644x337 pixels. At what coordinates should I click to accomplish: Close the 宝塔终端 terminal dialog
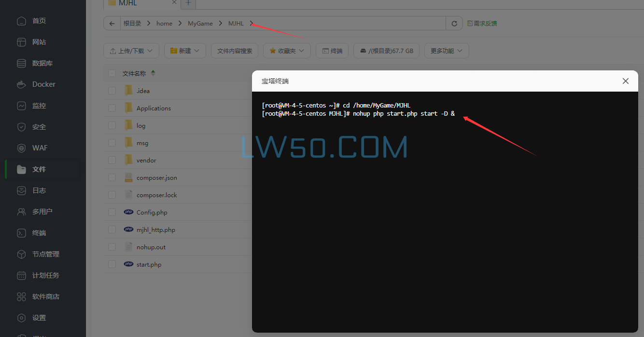[x=626, y=81]
